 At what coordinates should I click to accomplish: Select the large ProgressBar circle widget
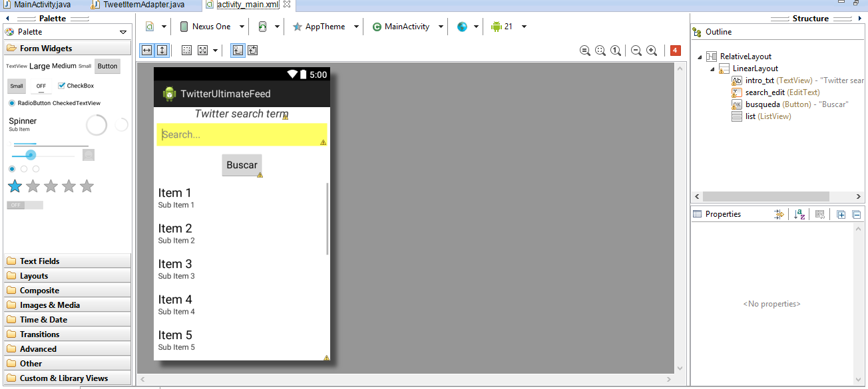click(97, 124)
